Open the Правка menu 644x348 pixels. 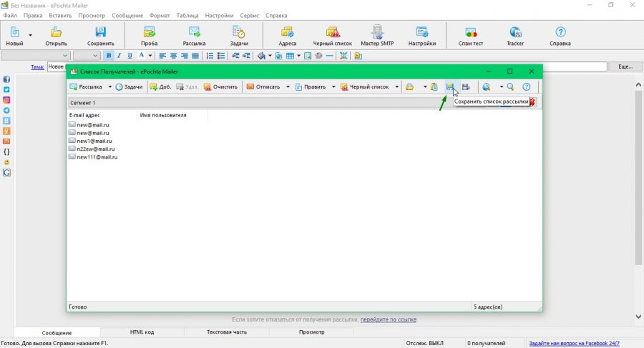33,15
